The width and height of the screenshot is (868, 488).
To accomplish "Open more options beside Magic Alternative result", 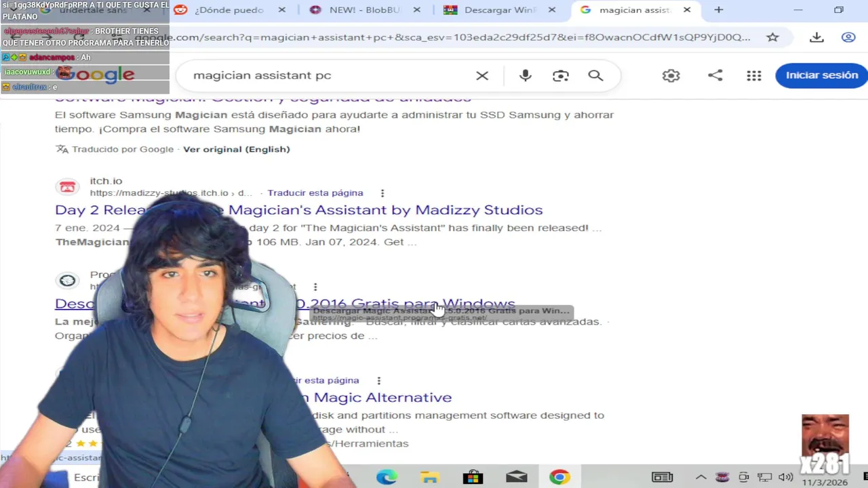I will click(379, 381).
